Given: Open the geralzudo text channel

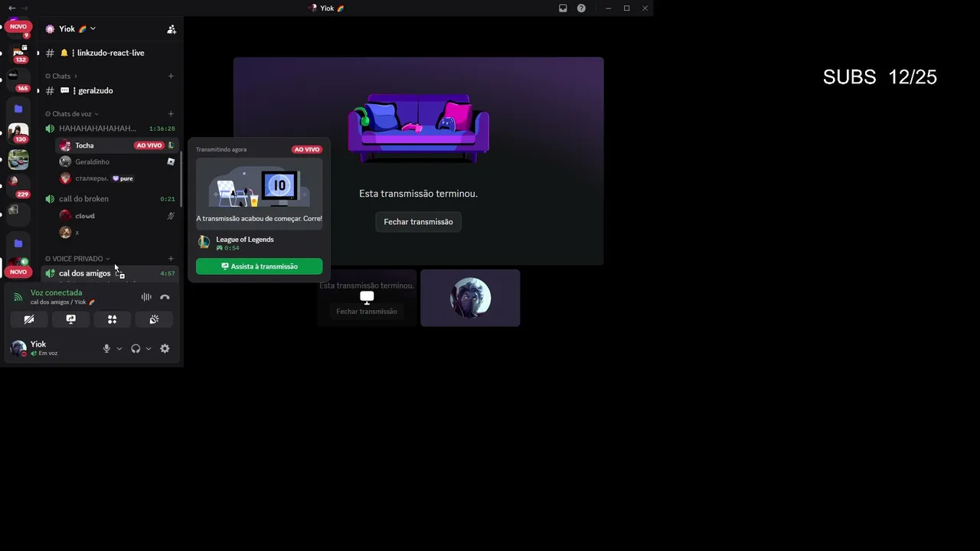Looking at the screenshot, I should pos(109,90).
